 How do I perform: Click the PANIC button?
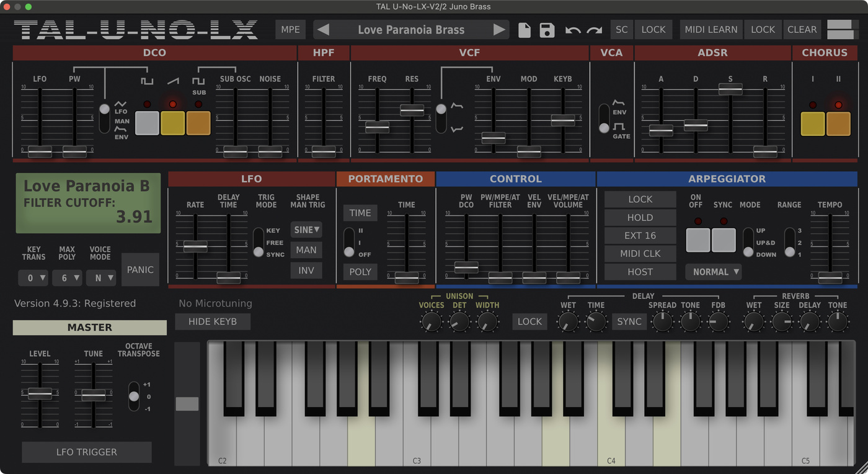point(140,269)
